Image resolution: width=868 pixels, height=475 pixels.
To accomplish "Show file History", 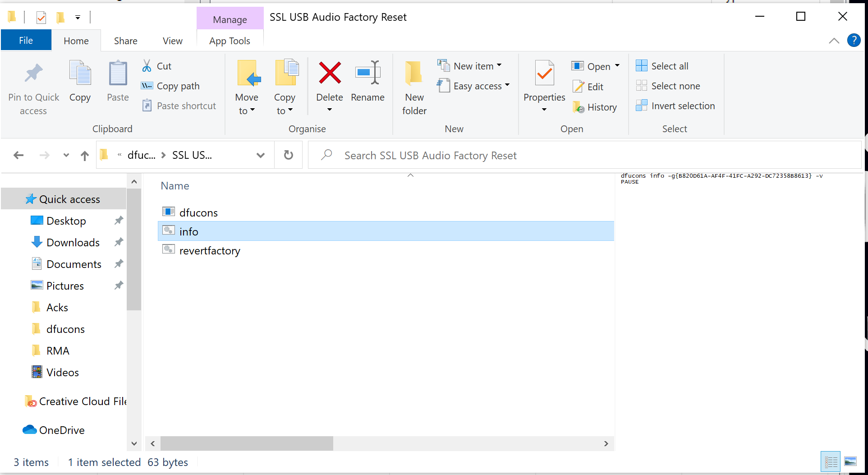I will tap(595, 107).
